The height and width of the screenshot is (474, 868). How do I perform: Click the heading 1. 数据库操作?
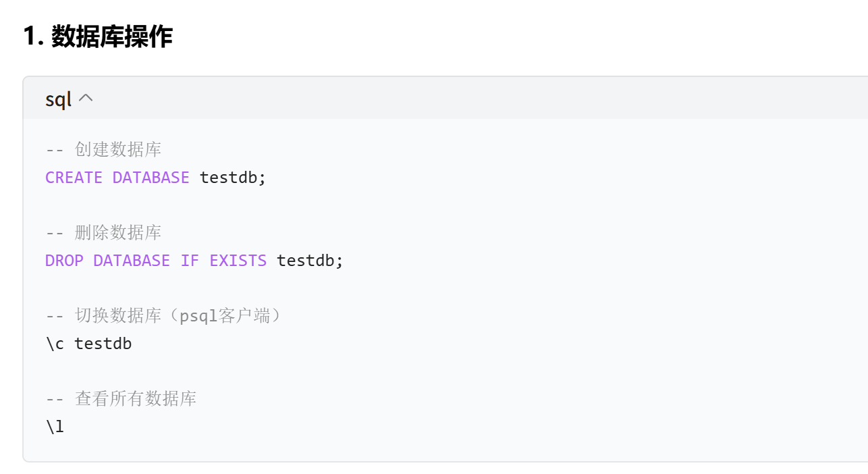(98, 36)
